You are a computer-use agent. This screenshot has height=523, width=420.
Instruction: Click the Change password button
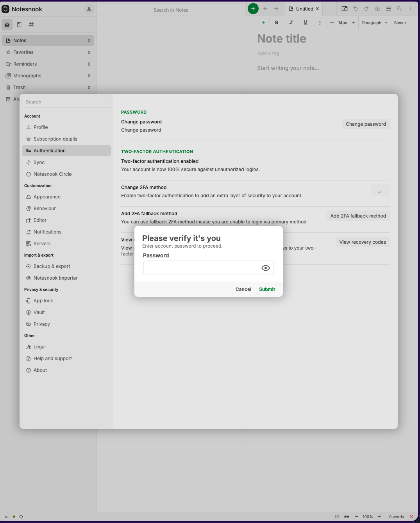click(366, 124)
